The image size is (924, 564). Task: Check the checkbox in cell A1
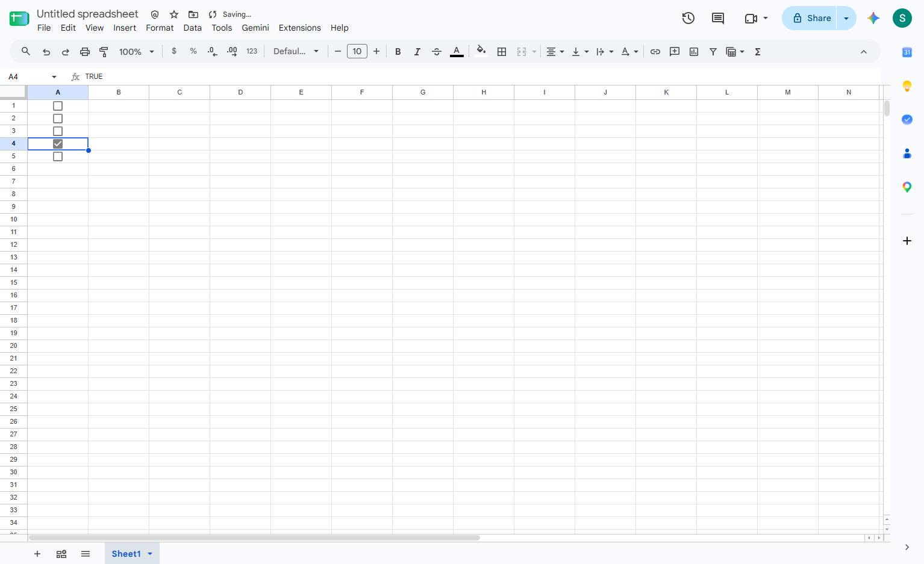click(x=58, y=106)
